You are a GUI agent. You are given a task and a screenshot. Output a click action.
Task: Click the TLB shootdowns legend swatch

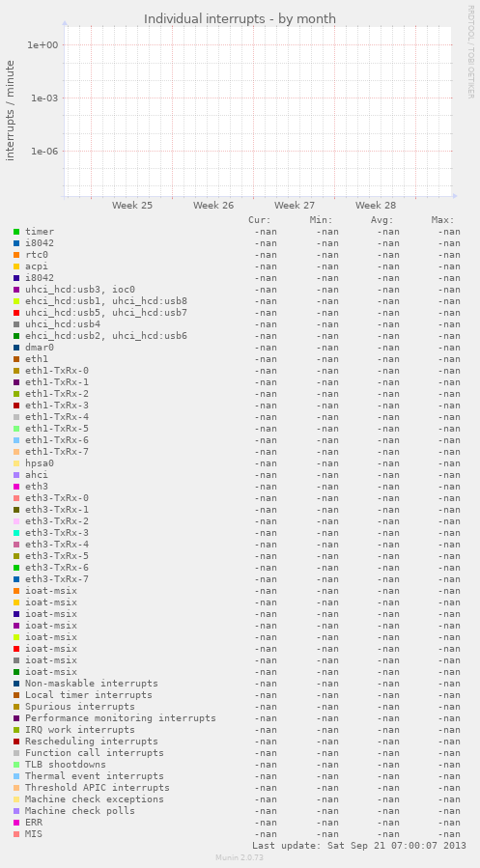coord(16,765)
